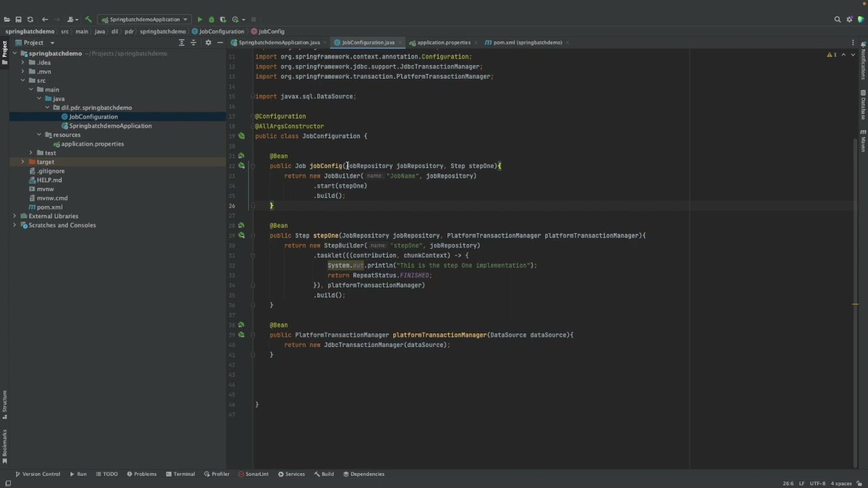Click the Reload from disk icon
Image resolution: width=868 pixels, height=488 pixels.
[x=30, y=20]
